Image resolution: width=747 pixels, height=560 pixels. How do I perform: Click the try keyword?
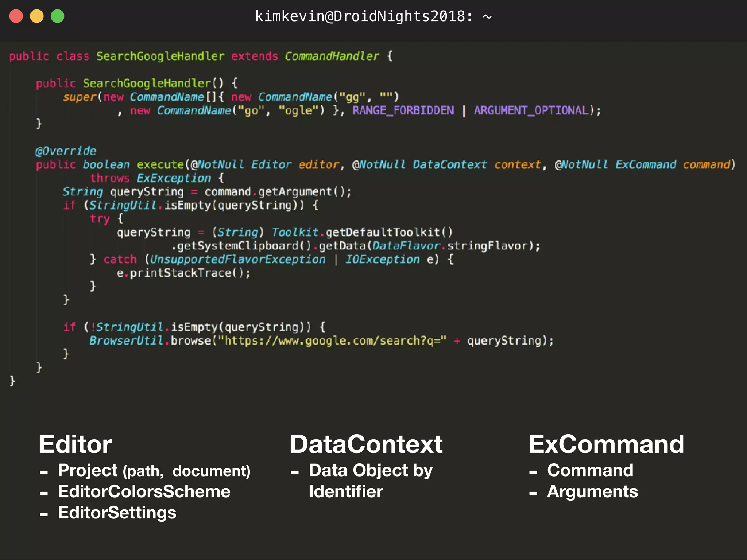[100, 219]
